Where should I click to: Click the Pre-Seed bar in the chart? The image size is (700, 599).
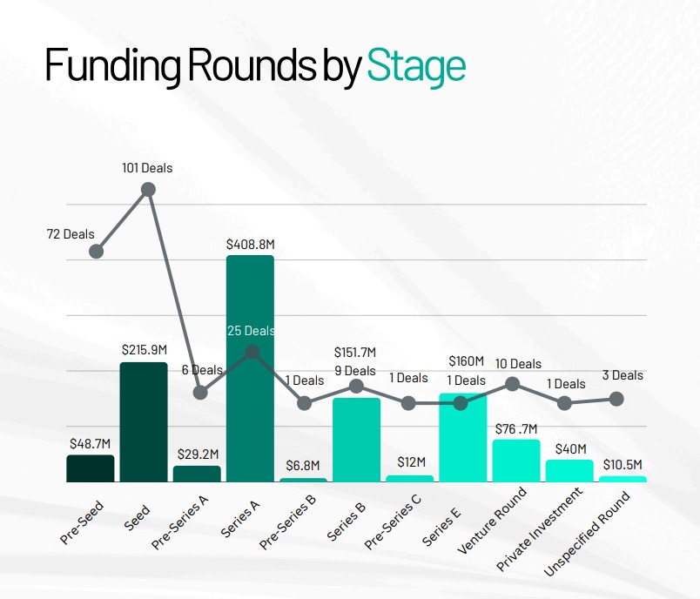click(x=91, y=468)
